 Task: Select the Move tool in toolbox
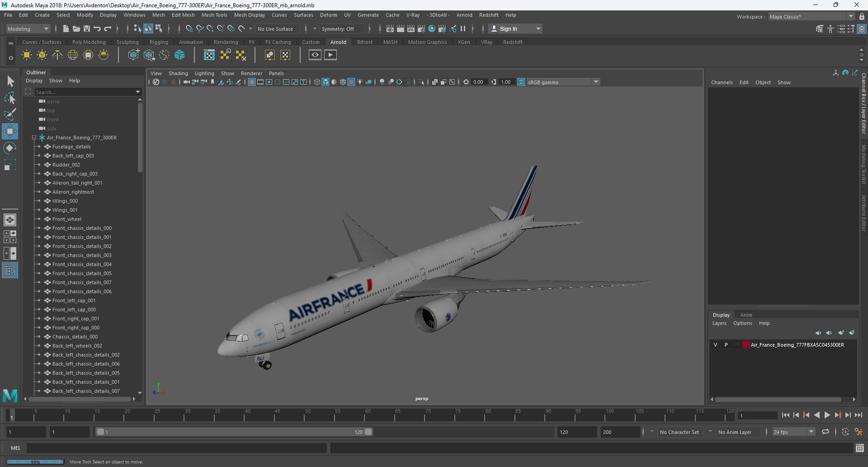[10, 131]
